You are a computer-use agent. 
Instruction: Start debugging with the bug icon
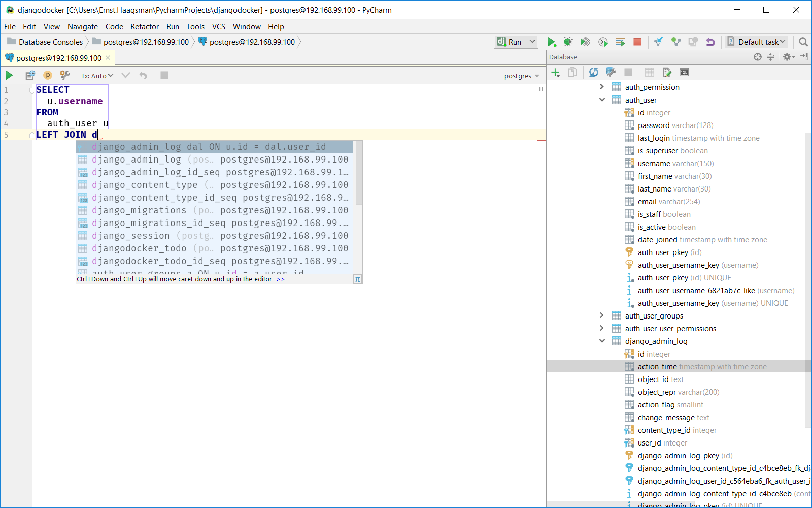tap(568, 42)
